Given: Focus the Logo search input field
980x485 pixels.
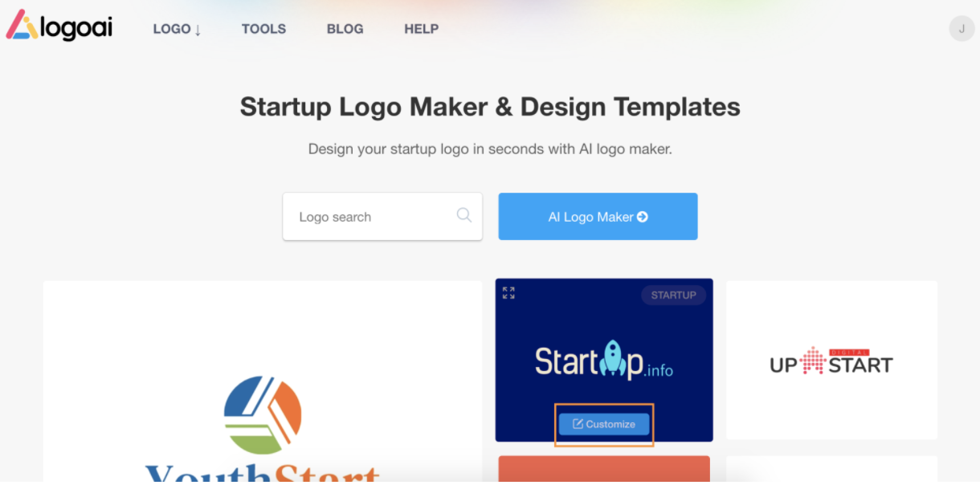Looking at the screenshot, I should (382, 216).
